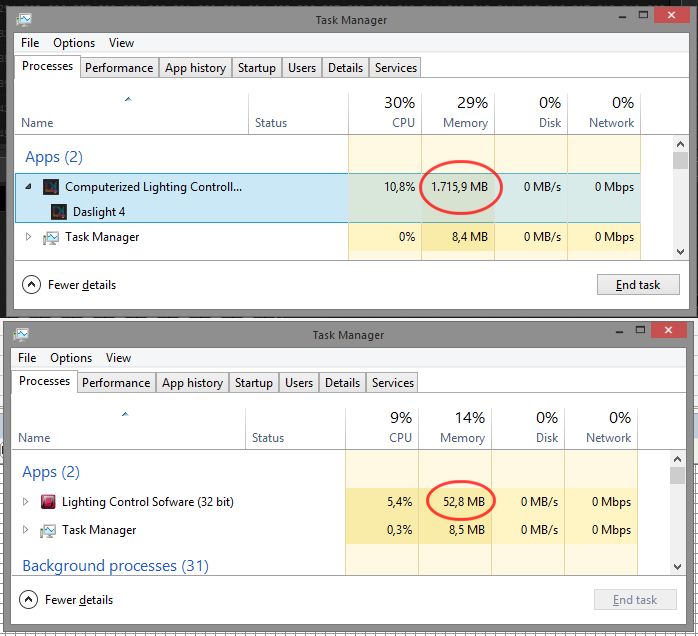Click the sort arrow above Name in bottom window
This screenshot has height=636, width=698.
[125, 414]
